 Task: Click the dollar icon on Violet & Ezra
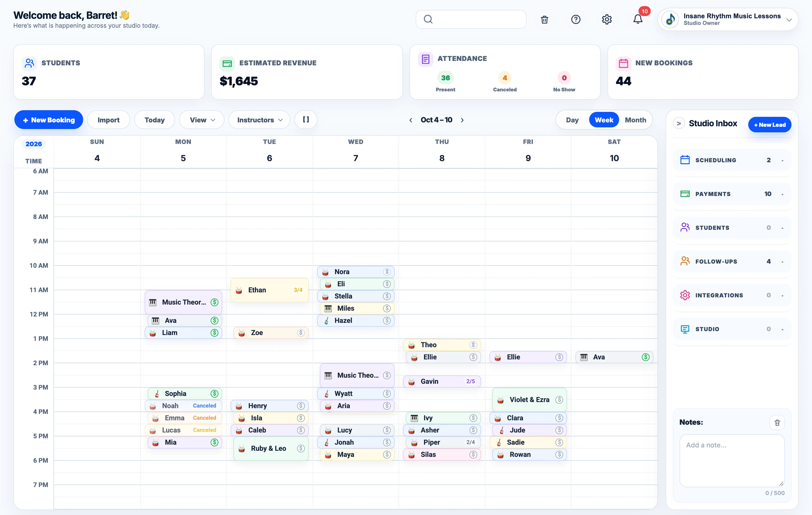pos(559,400)
